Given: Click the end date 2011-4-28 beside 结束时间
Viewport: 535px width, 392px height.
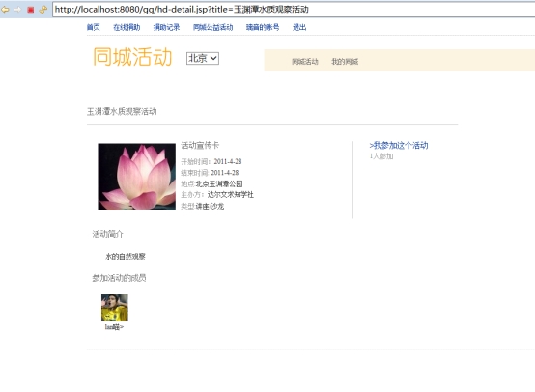Looking at the screenshot, I should [224, 173].
